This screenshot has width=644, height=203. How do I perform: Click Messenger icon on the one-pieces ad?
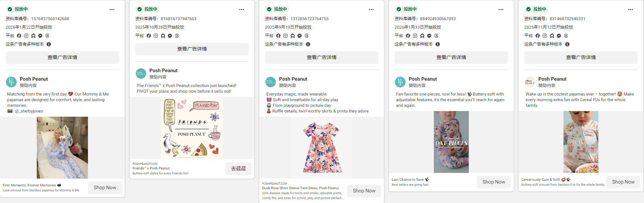click(429, 36)
